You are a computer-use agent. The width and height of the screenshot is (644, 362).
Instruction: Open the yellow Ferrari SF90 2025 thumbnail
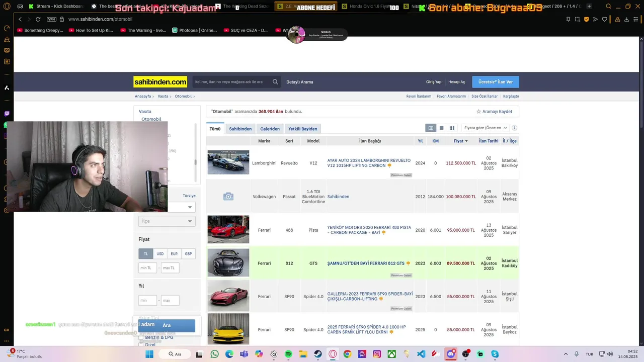pos(228,329)
